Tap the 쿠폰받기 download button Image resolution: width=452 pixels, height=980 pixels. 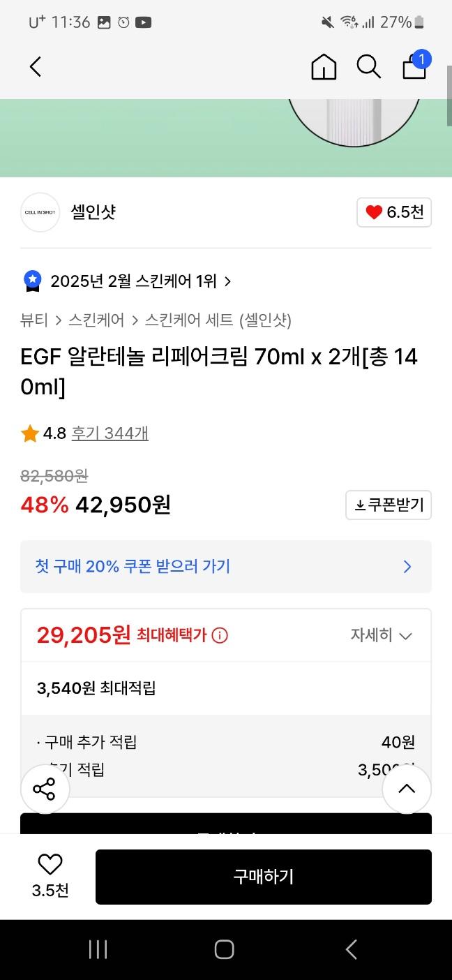(x=389, y=505)
